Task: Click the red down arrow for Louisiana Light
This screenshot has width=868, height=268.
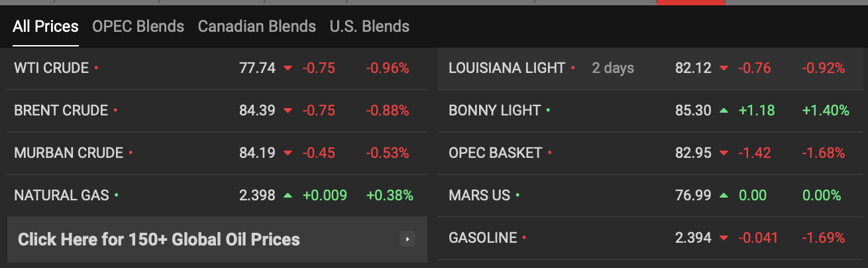Action: [x=724, y=68]
